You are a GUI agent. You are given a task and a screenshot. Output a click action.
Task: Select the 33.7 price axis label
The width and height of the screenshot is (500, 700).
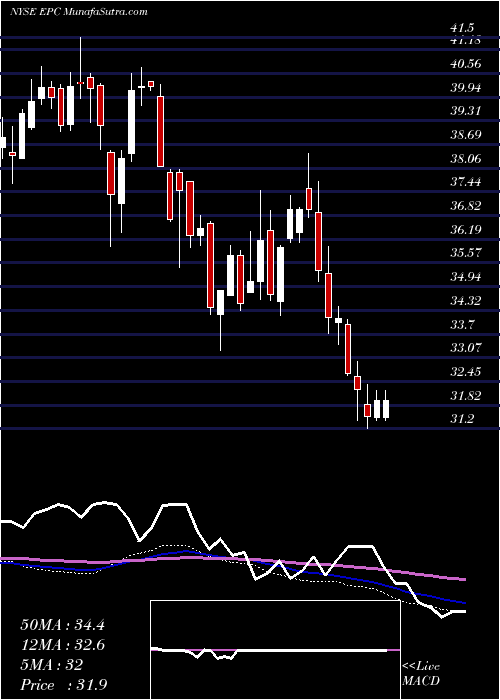tap(462, 325)
